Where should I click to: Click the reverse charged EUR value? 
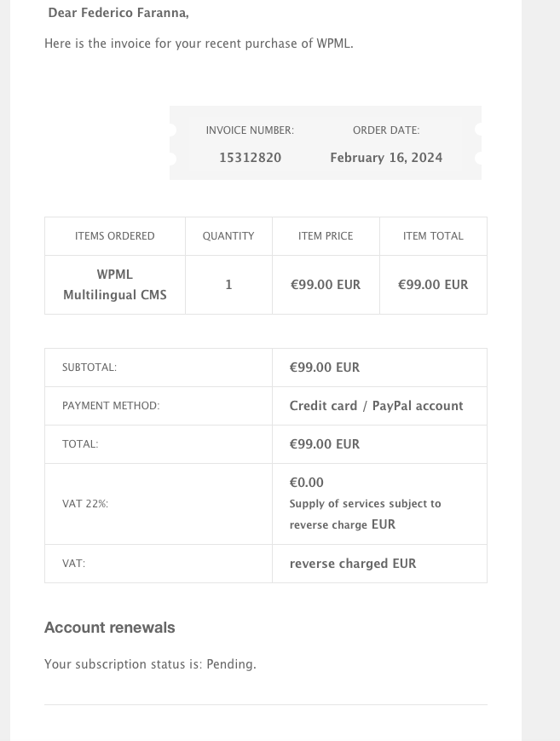coord(353,564)
